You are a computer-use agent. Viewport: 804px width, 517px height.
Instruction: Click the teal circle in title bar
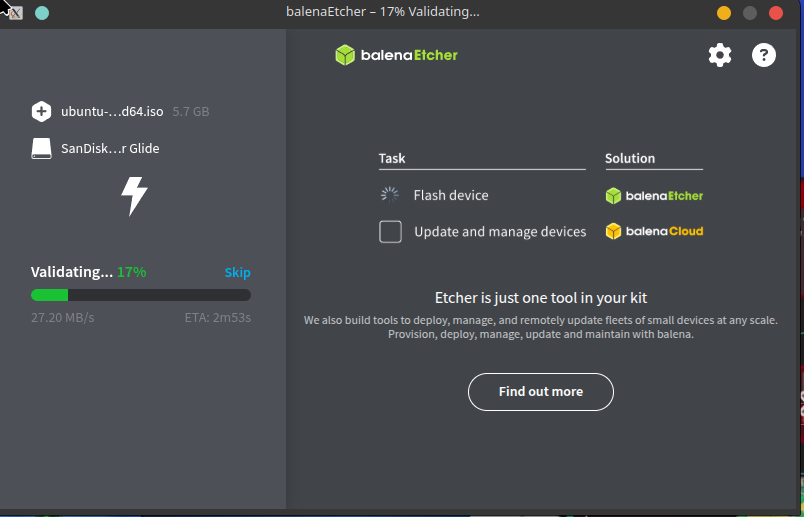point(42,13)
